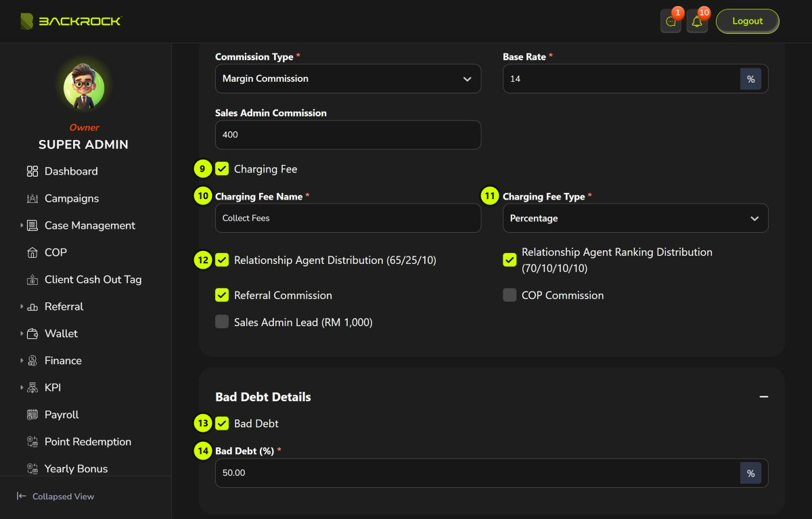Click the BackRock logo

point(70,21)
